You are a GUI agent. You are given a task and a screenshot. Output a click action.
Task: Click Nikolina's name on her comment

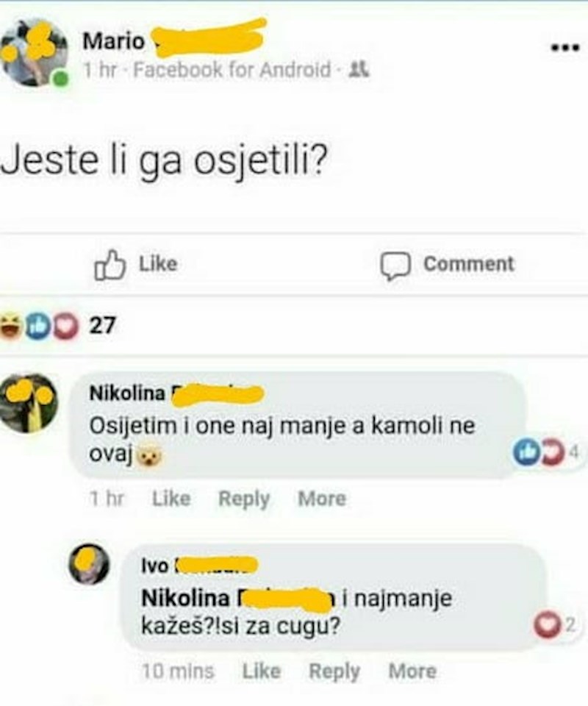[x=126, y=394]
